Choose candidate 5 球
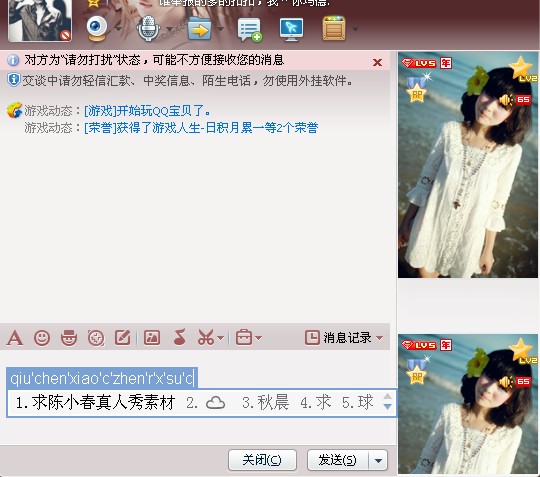The height and width of the screenshot is (477, 540). tap(357, 402)
